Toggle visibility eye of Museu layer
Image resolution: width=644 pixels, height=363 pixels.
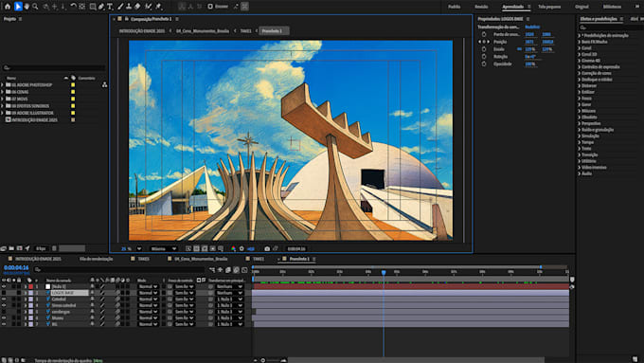click(4, 318)
